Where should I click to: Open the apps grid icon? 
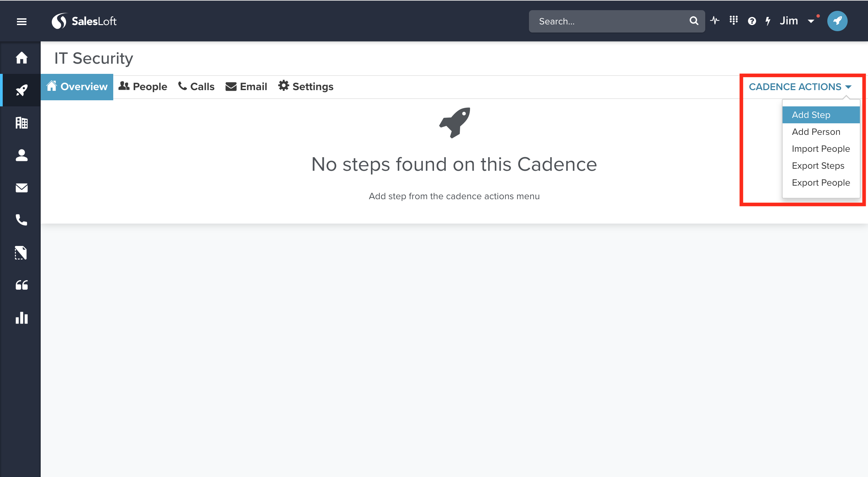point(733,21)
